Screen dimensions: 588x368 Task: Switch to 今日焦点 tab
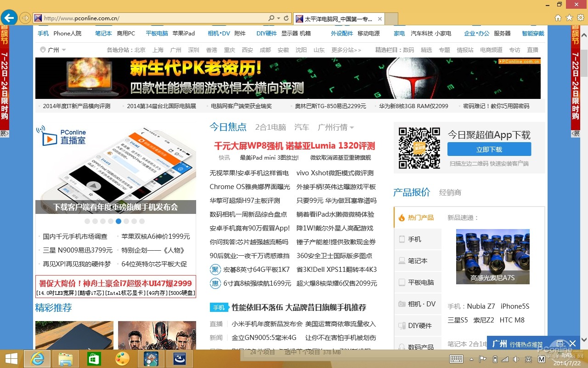(x=228, y=127)
